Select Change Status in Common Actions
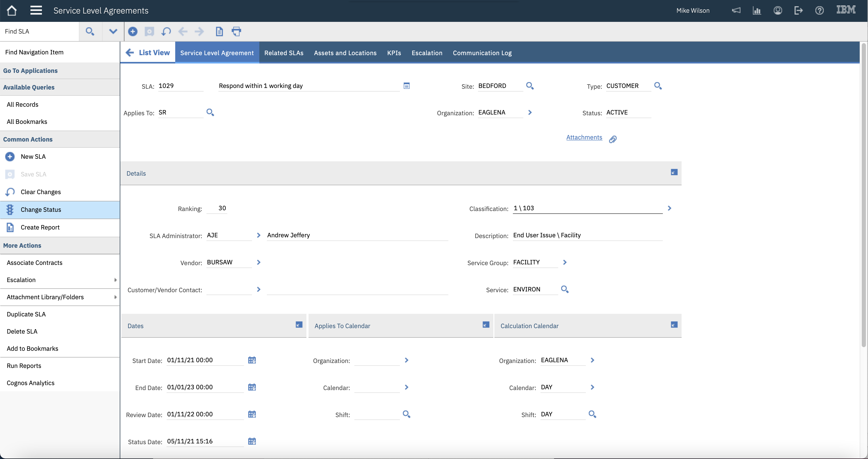This screenshot has width=868, height=459. point(41,210)
